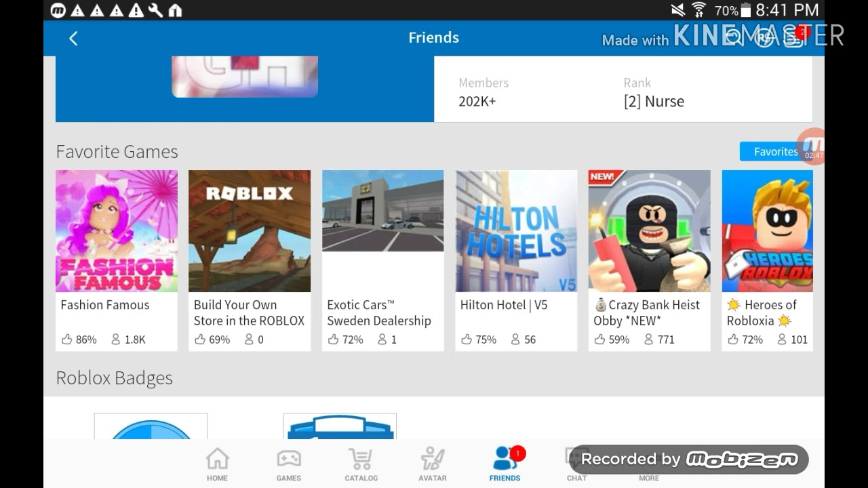Open Crazy Bank Heist Obby thumbnail

coord(650,231)
